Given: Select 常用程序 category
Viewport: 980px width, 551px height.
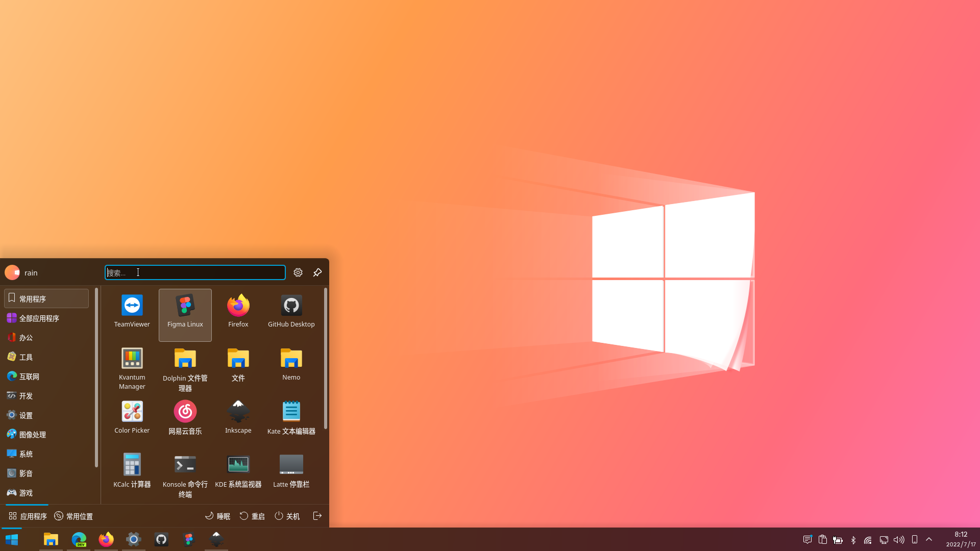Looking at the screenshot, I should (46, 298).
